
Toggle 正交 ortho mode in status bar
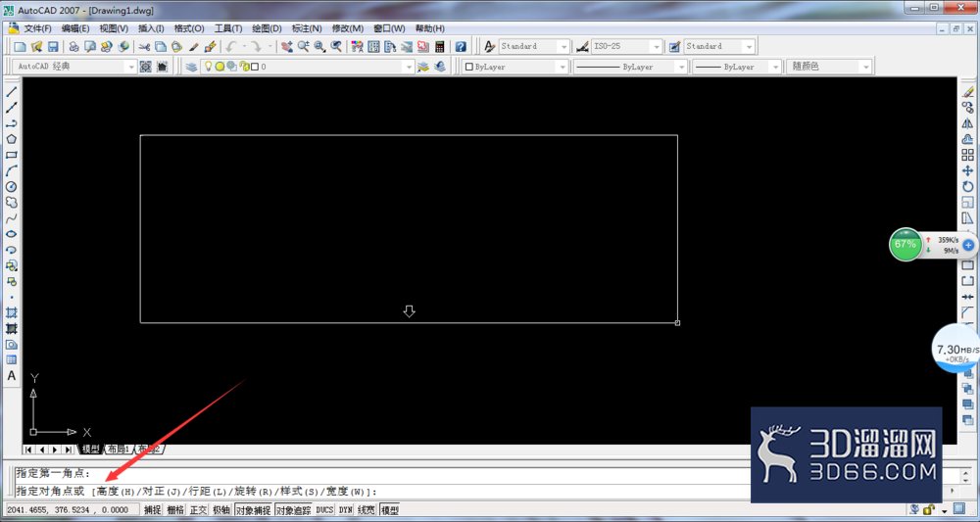coord(198,510)
